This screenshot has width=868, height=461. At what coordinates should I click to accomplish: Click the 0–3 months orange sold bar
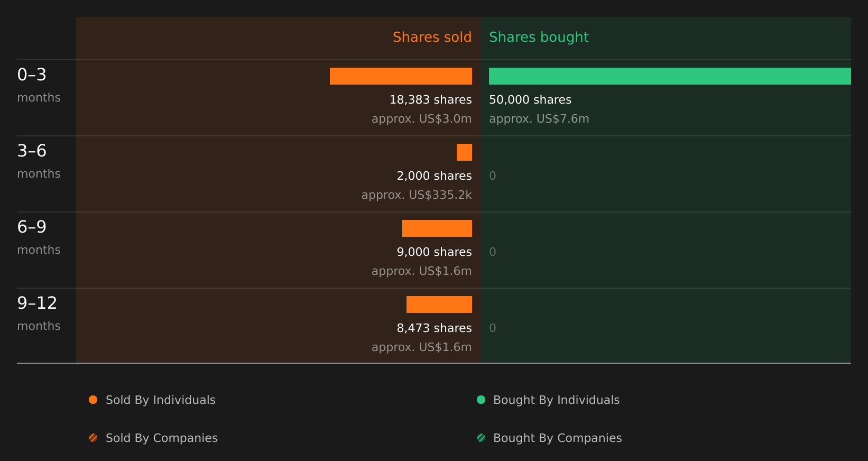(x=401, y=76)
